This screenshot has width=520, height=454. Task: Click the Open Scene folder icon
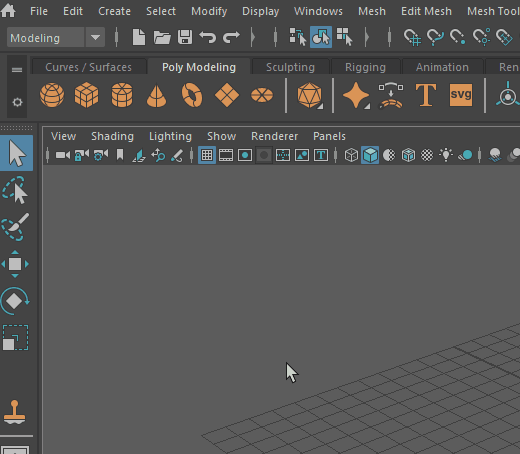(162, 37)
